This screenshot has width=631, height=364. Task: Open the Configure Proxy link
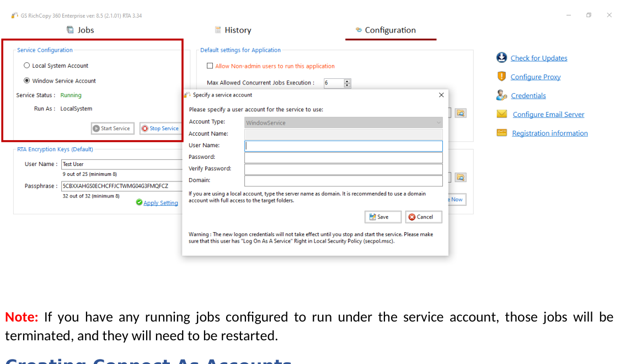[x=535, y=77]
